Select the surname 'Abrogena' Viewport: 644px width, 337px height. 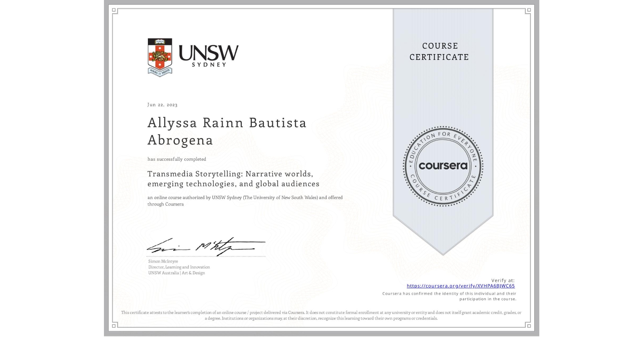coord(180,140)
